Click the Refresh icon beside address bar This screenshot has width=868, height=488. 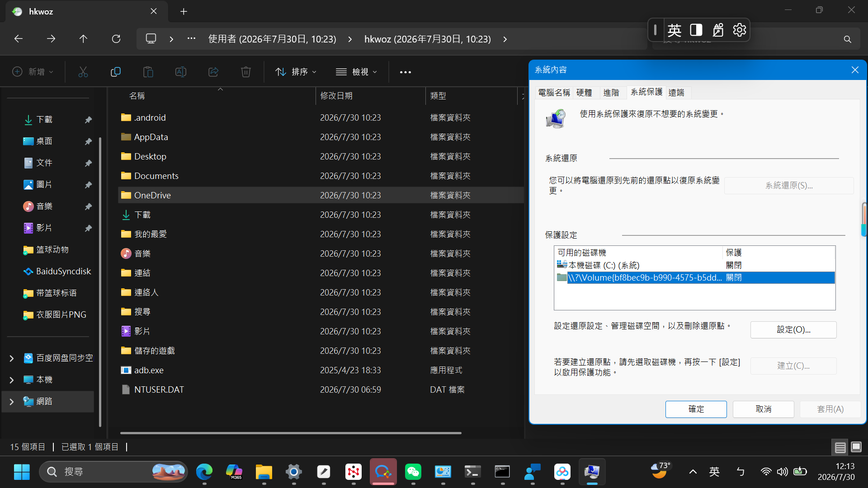116,39
